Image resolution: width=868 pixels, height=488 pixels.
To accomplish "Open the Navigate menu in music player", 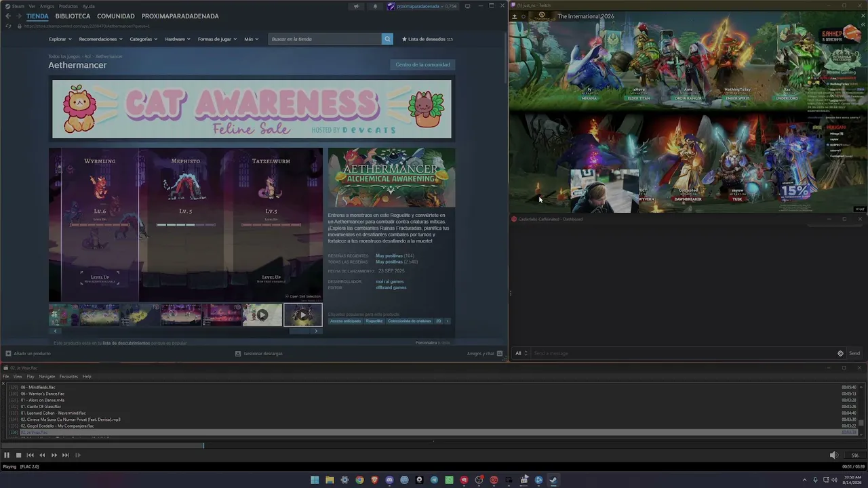I will (47, 377).
